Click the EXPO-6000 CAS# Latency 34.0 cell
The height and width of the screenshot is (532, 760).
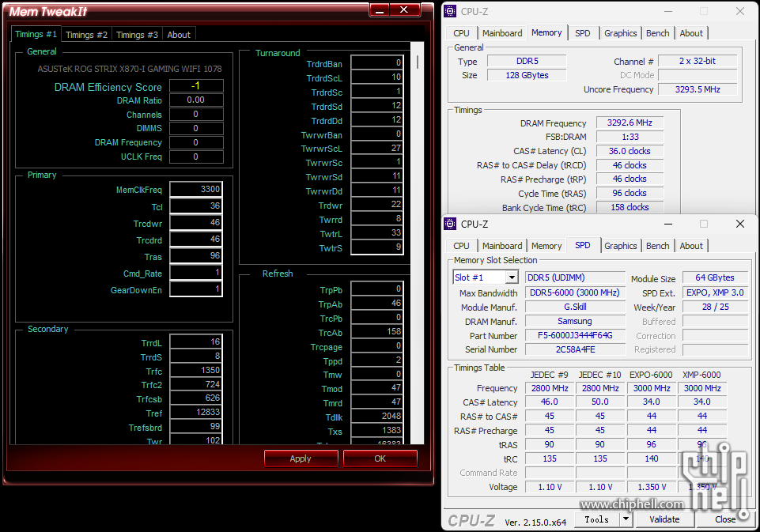[x=651, y=402]
